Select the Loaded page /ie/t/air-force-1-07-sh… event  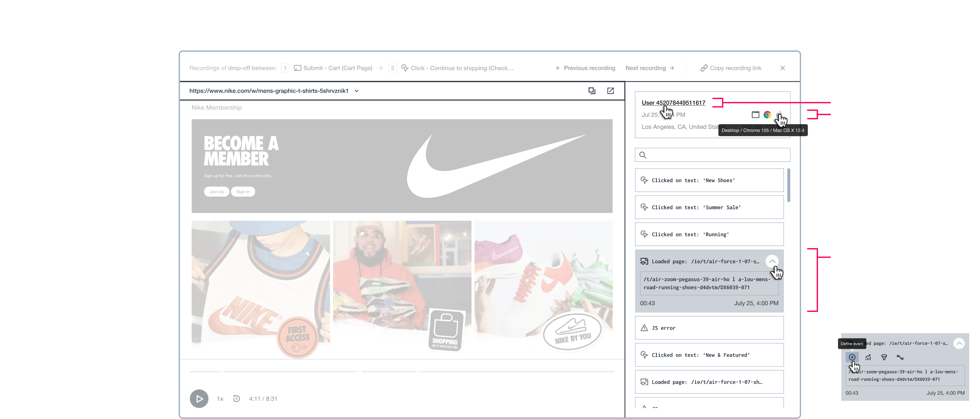tap(709, 382)
